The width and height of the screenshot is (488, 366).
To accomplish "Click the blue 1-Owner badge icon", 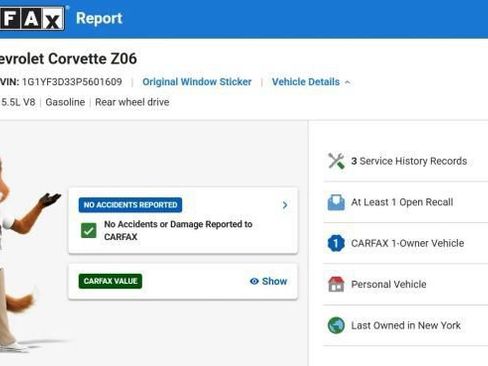I will (336, 243).
